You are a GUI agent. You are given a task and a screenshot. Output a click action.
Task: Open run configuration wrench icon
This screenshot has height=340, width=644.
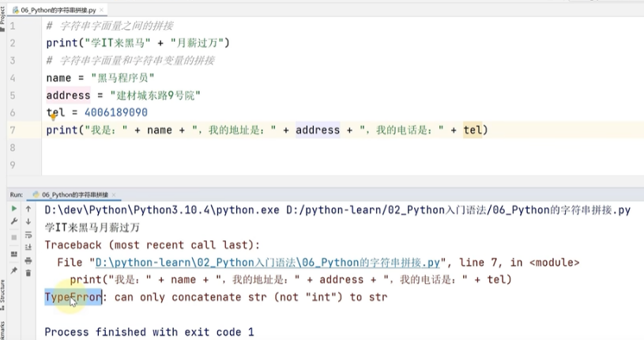14,221
